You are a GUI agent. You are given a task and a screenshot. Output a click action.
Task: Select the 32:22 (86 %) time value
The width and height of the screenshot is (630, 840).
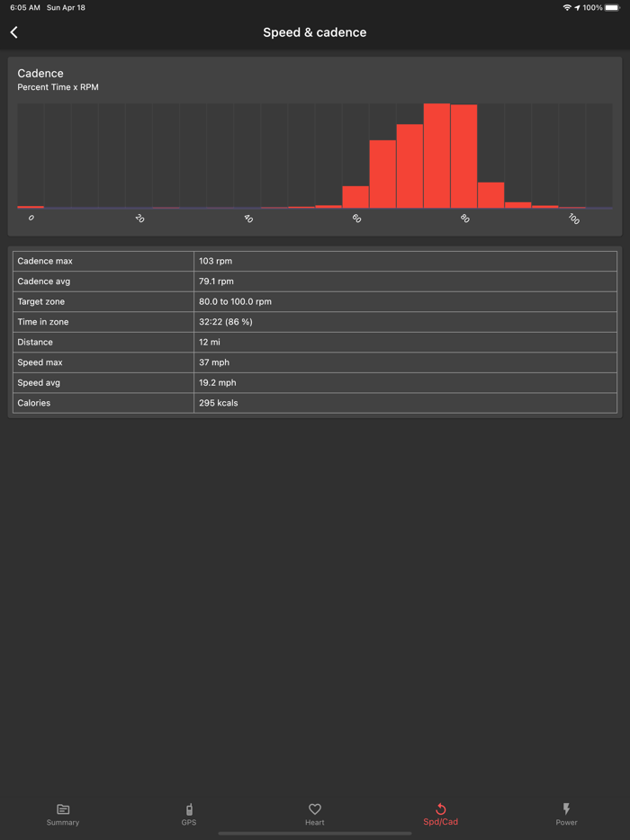pyautogui.click(x=226, y=322)
